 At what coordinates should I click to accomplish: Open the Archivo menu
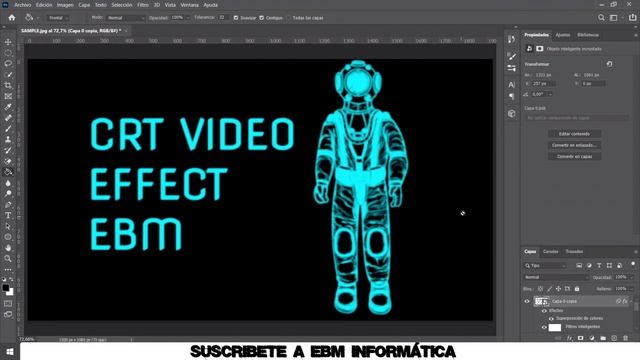pos(23,5)
